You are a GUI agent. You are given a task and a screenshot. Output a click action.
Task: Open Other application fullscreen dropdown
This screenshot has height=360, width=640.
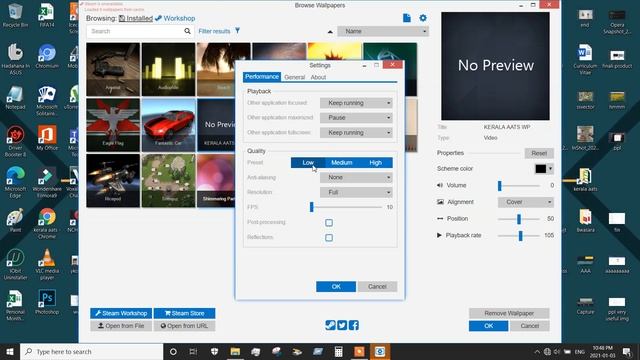coord(356,133)
